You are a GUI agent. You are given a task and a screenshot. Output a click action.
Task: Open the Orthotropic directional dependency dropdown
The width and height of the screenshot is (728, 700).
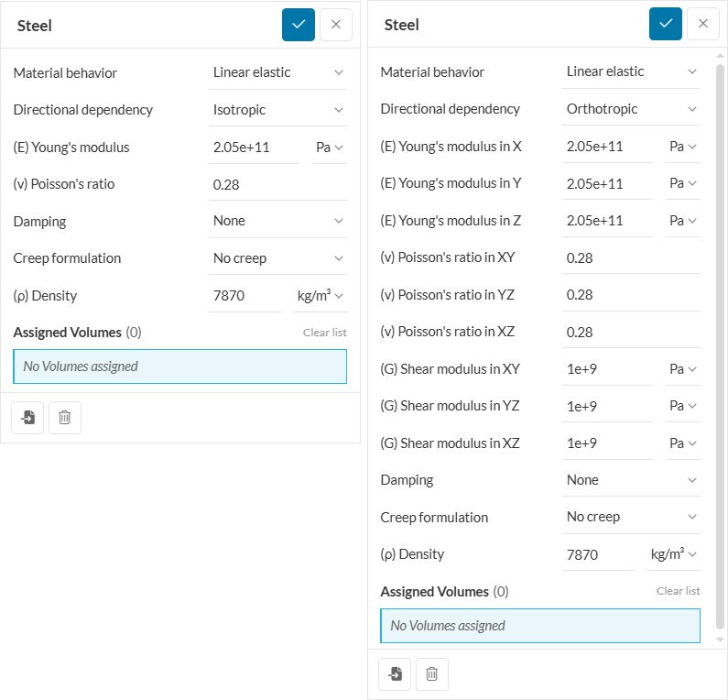point(631,109)
